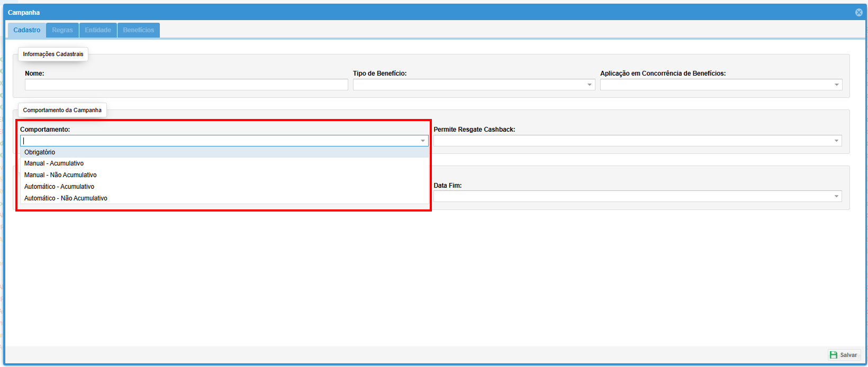This screenshot has width=868, height=367.
Task: Choose the Obrigatório option in the list
Action: click(40, 152)
